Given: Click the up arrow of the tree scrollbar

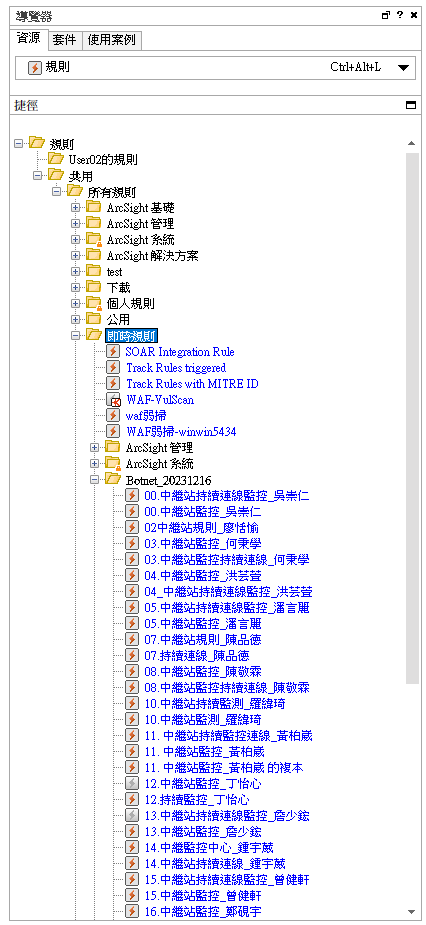Looking at the screenshot, I should pos(412,143).
